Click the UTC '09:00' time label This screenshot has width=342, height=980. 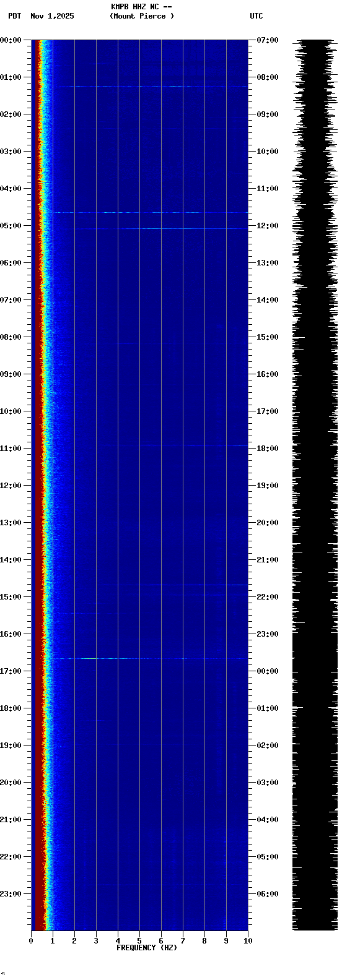pyautogui.click(x=268, y=114)
